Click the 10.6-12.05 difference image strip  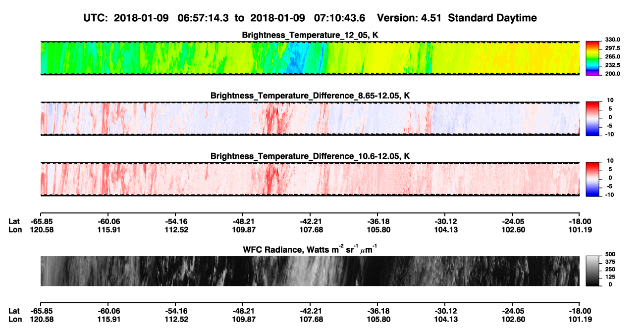pos(310,179)
